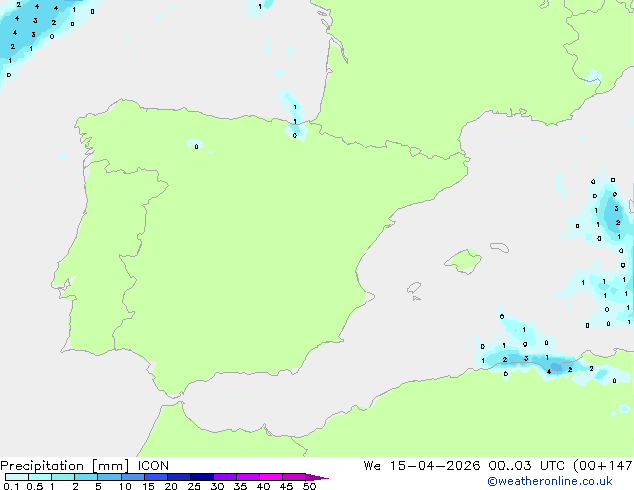
Task: Pick the 40 mm magenta legend swatch
Action: 271,477
